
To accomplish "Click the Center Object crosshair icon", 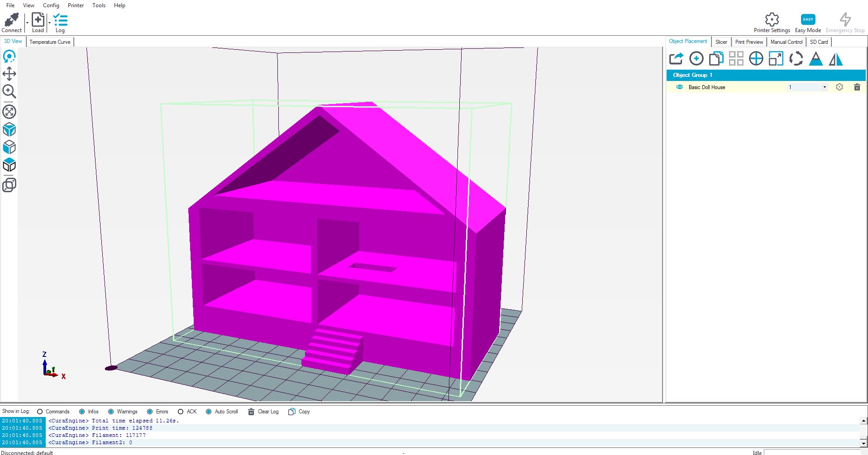I will click(756, 58).
